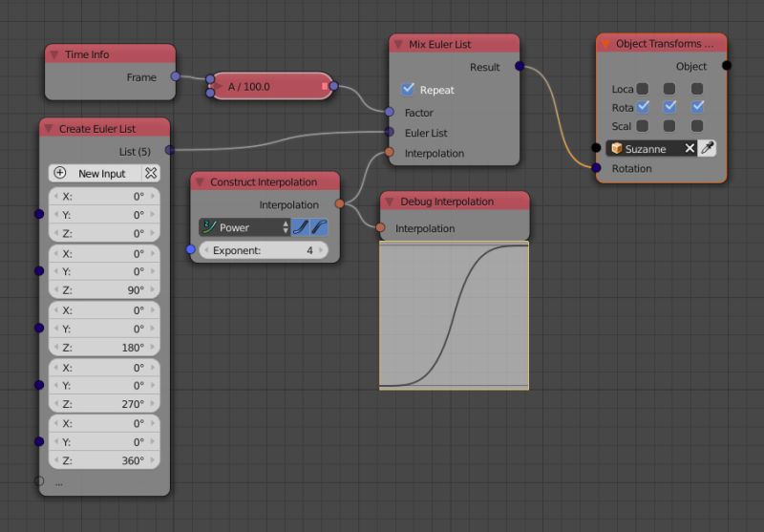Select the Create Euler List node title

click(x=97, y=129)
